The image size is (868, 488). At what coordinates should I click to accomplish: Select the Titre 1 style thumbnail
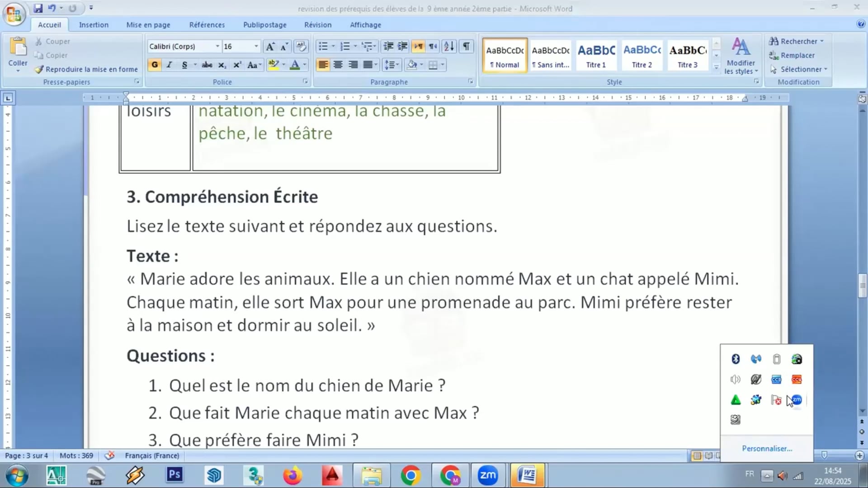(596, 56)
